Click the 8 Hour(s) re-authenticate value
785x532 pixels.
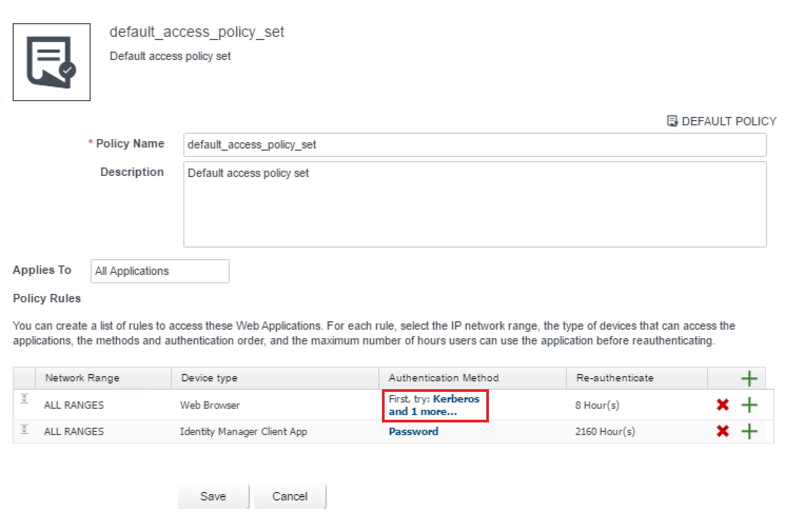pos(597,405)
